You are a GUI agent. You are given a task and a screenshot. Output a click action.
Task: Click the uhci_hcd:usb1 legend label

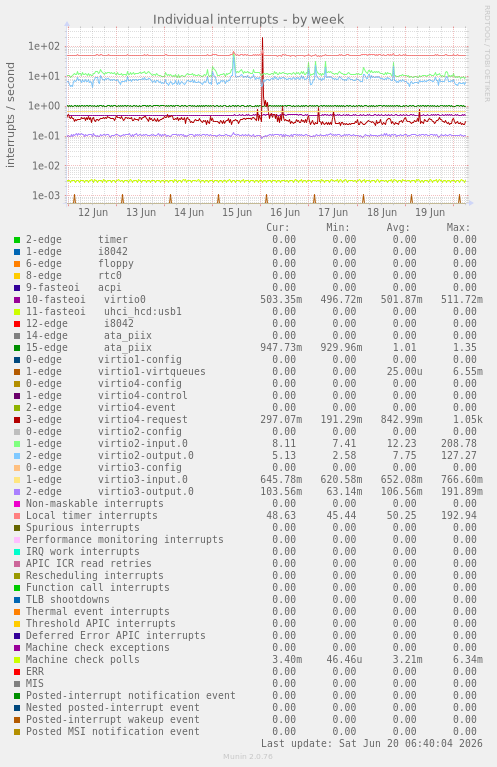pos(143,312)
